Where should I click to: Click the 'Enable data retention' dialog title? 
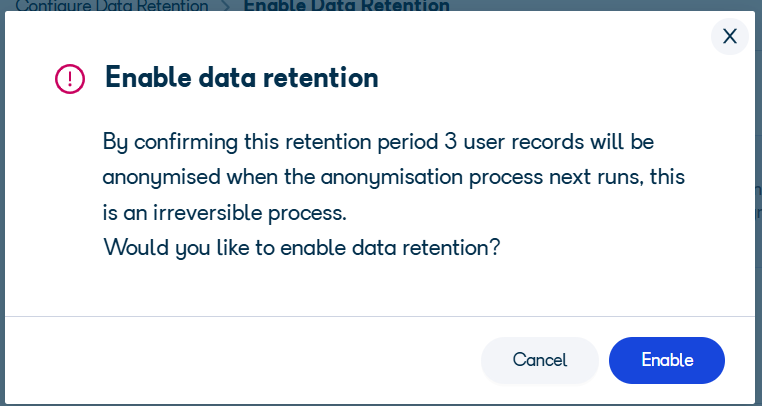click(x=242, y=78)
